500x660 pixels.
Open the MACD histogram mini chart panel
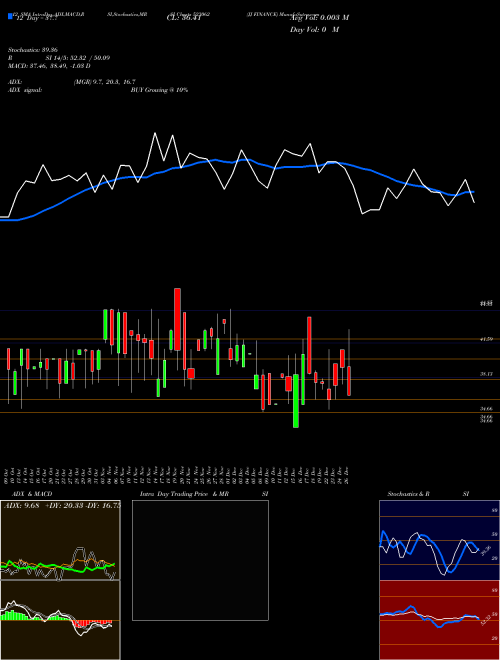coord(60,620)
